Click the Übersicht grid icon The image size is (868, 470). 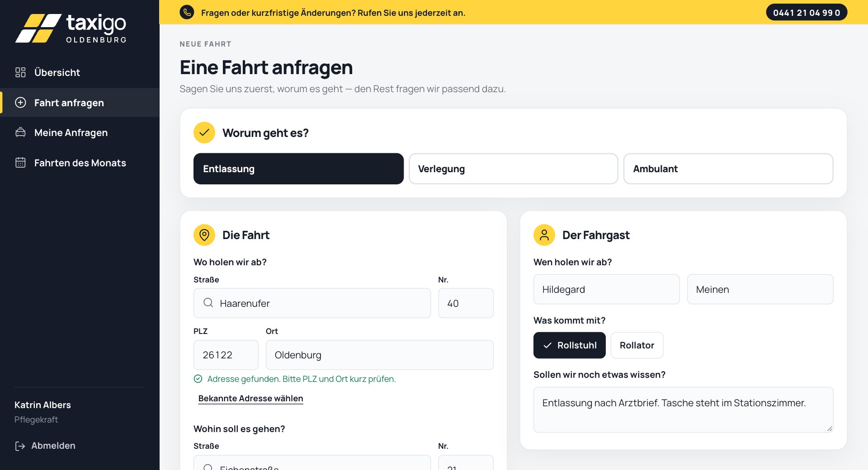click(20, 72)
